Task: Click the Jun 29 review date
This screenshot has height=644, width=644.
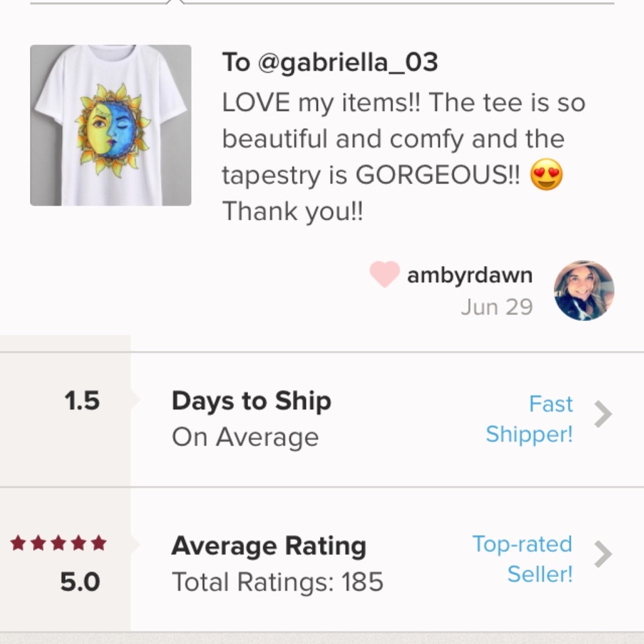Action: 497,307
